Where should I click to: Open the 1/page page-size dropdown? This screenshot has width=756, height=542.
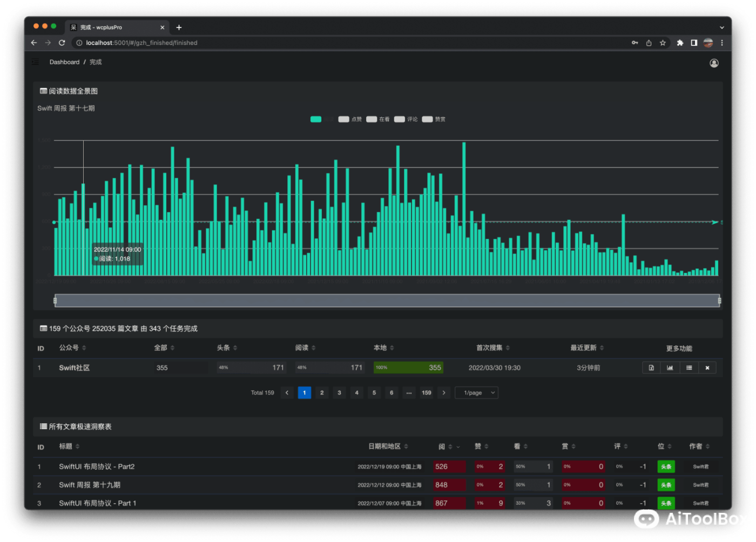click(476, 393)
